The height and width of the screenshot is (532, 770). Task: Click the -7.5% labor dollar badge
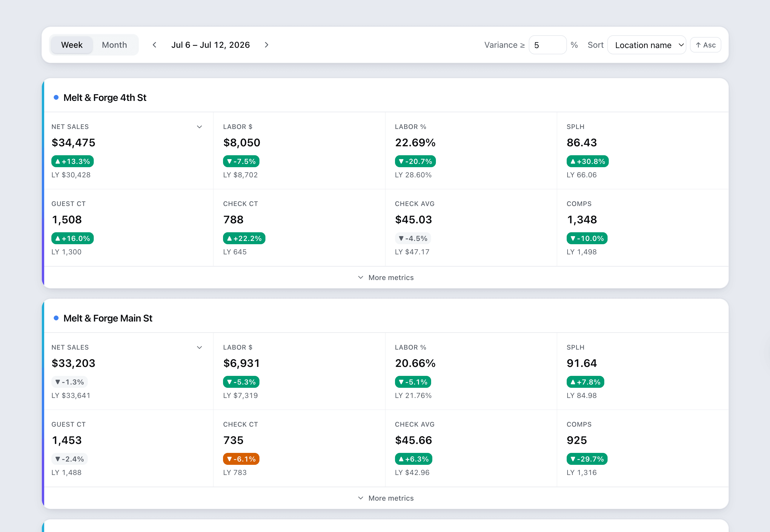click(x=241, y=161)
